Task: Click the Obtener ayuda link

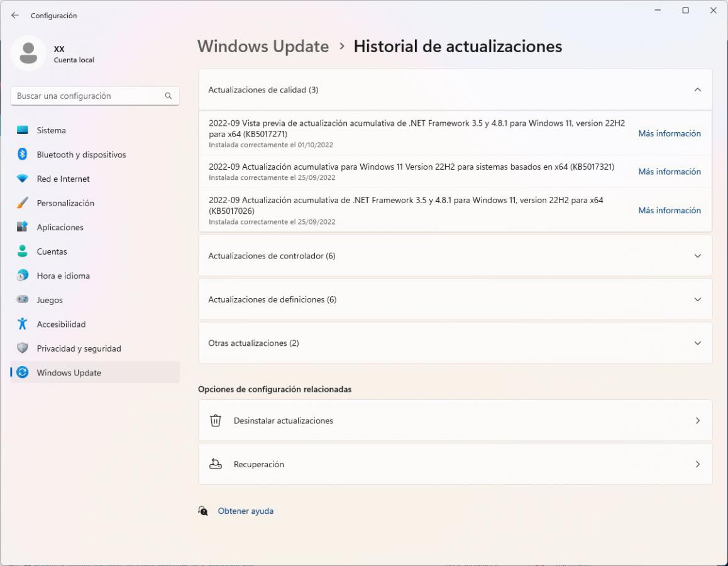Action: [245, 511]
